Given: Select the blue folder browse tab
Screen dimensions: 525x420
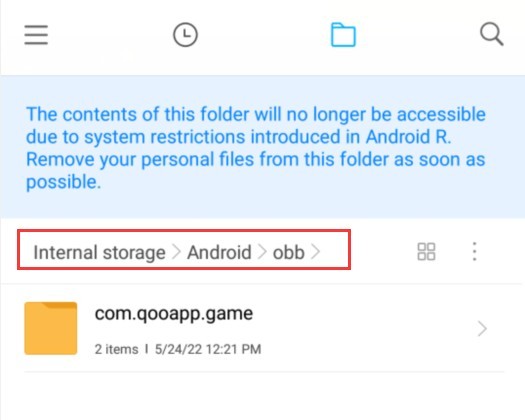Looking at the screenshot, I should click(343, 34).
